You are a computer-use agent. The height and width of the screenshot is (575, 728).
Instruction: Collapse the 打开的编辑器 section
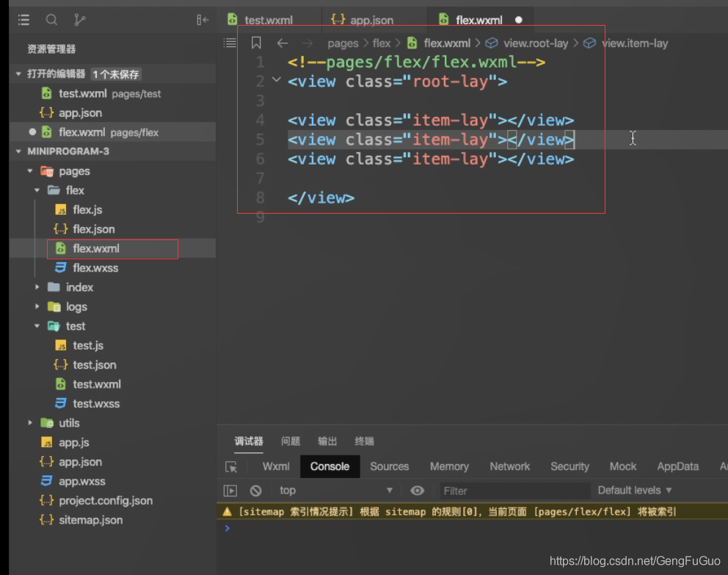18,74
